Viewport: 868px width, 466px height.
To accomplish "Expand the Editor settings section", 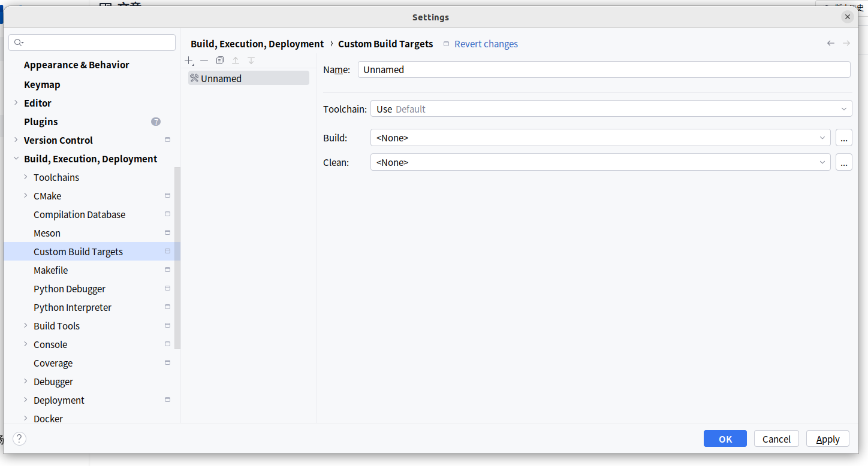I will (16, 103).
